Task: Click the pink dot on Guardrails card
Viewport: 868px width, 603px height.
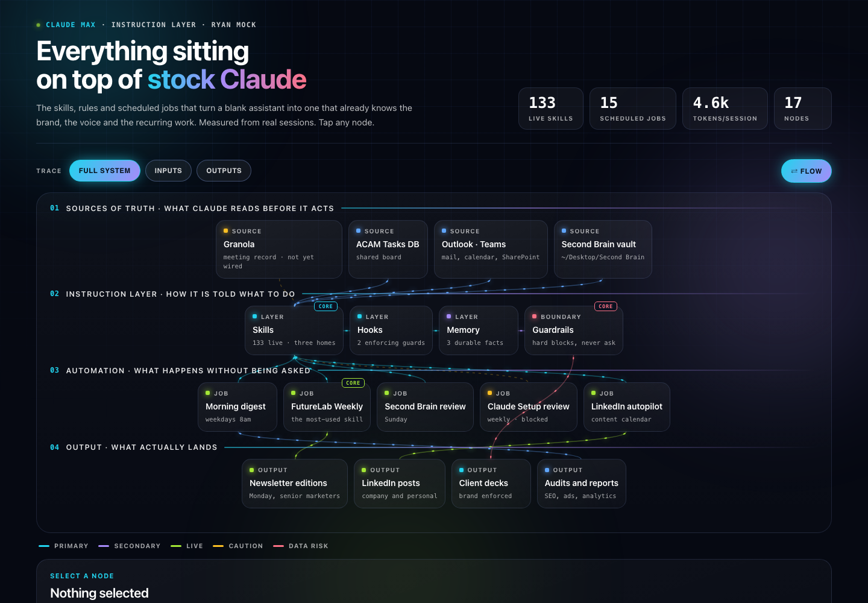Action: pyautogui.click(x=534, y=317)
